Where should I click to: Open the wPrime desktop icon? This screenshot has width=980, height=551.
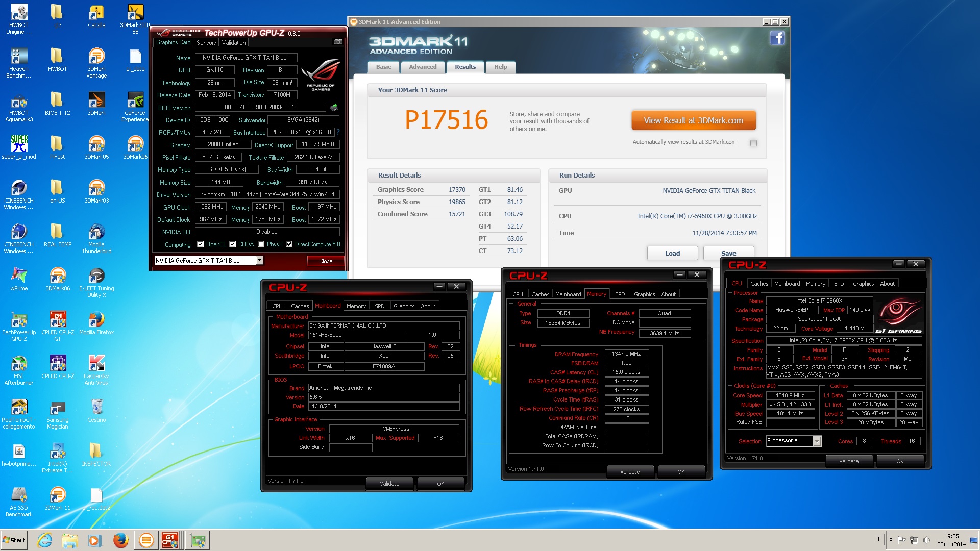point(19,279)
